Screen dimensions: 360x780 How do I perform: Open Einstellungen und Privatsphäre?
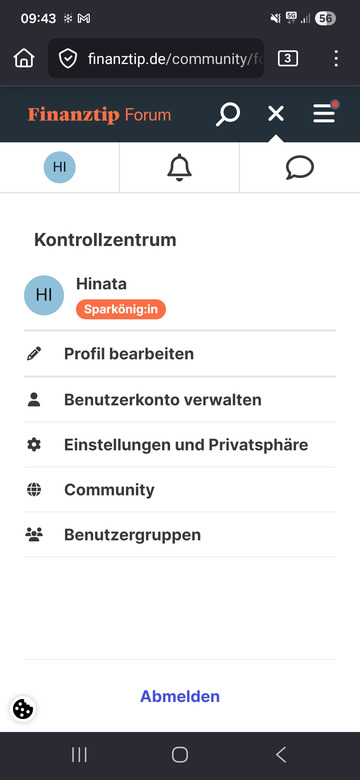coord(180,444)
